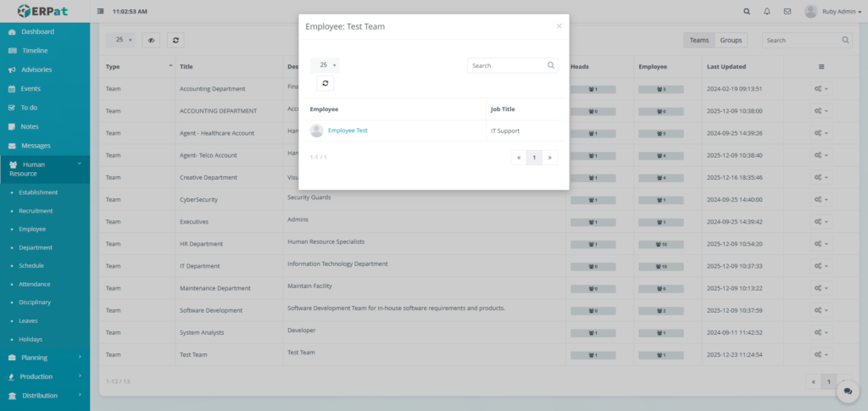Open the Employee Test profile link
Viewport: 868px width, 411px height.
[x=348, y=131]
